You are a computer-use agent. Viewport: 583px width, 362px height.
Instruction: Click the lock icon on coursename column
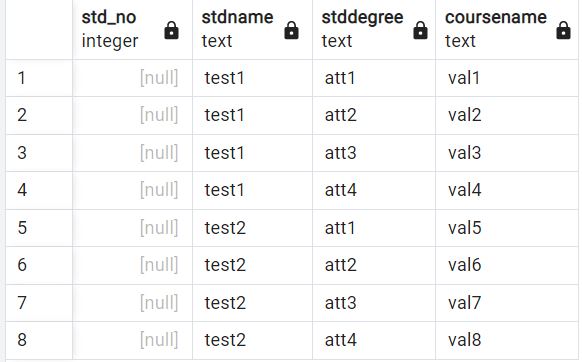coord(563,30)
